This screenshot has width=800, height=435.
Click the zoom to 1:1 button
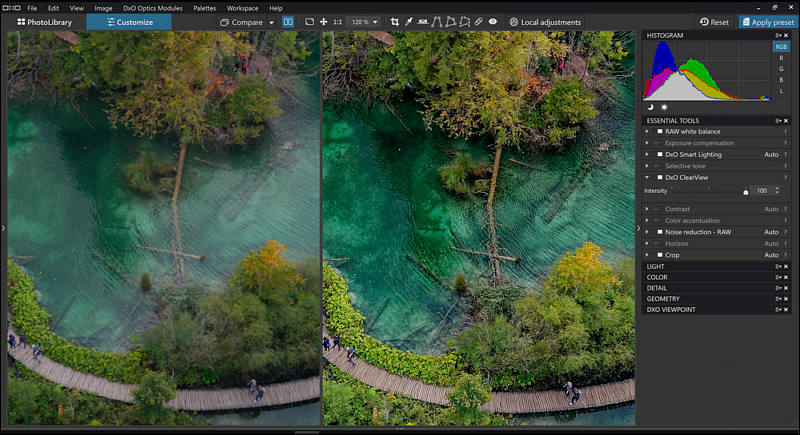[337, 22]
